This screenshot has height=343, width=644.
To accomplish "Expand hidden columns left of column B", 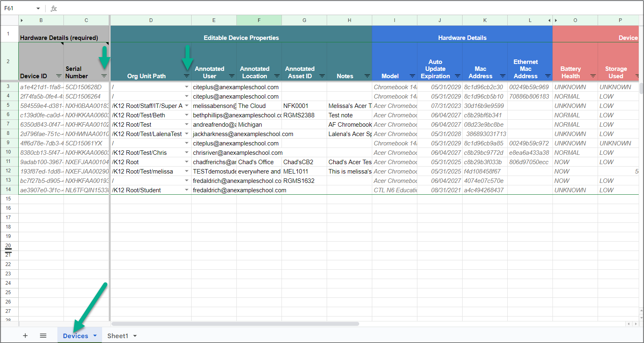I will (x=22, y=20).
